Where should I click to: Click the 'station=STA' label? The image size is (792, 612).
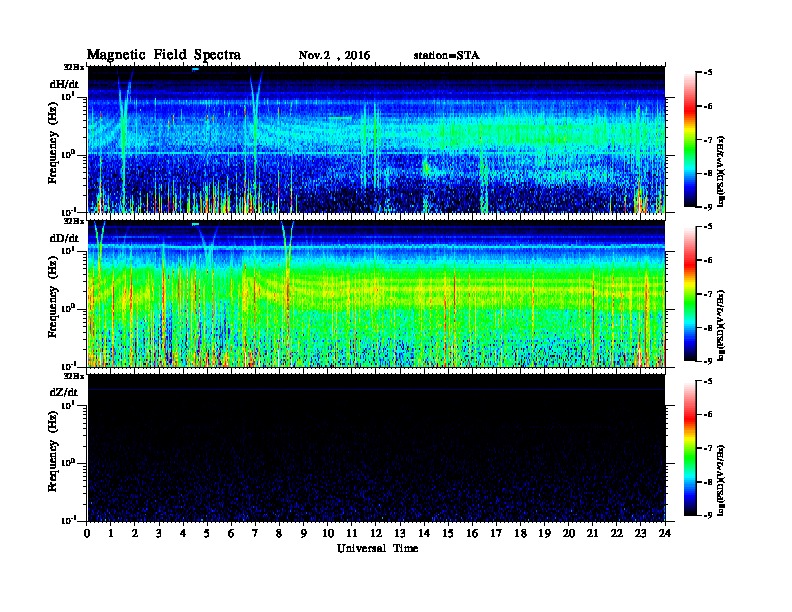[446, 55]
